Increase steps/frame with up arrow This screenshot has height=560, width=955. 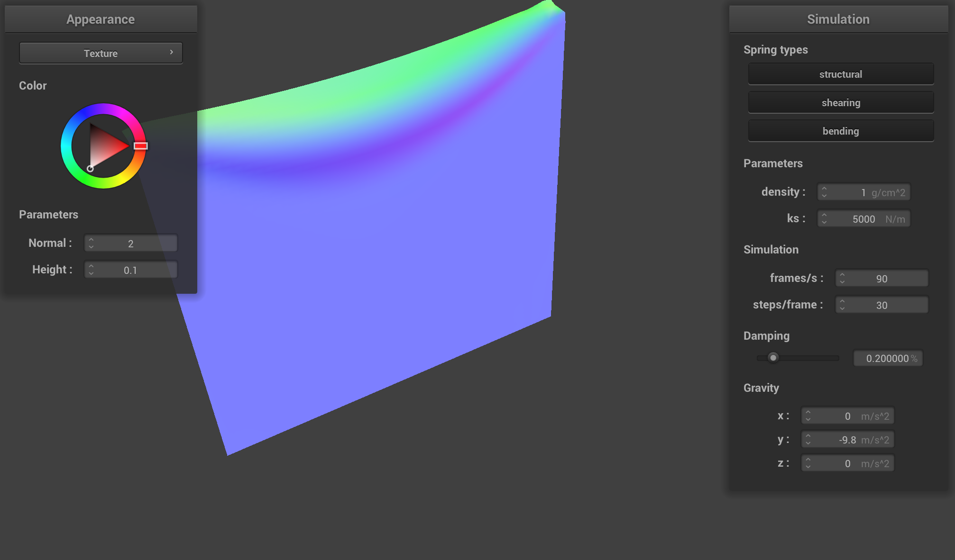pyautogui.click(x=842, y=301)
